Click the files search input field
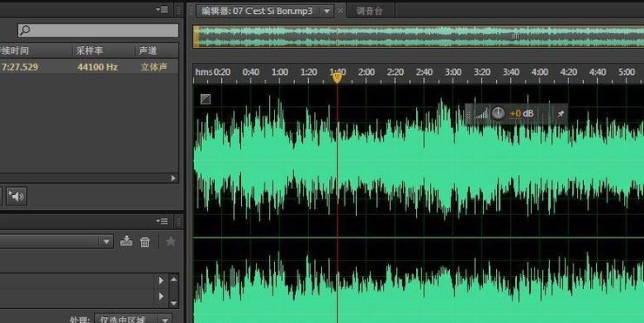 pos(98,30)
